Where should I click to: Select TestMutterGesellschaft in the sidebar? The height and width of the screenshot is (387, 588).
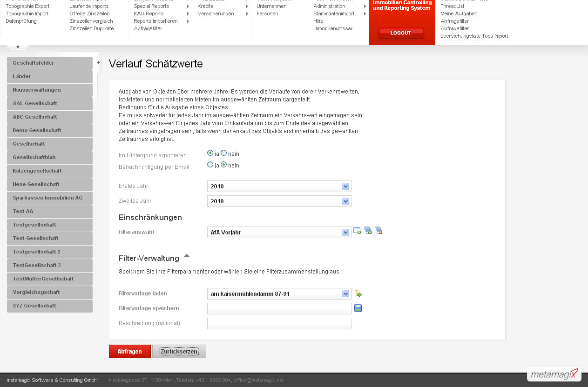click(x=50, y=279)
